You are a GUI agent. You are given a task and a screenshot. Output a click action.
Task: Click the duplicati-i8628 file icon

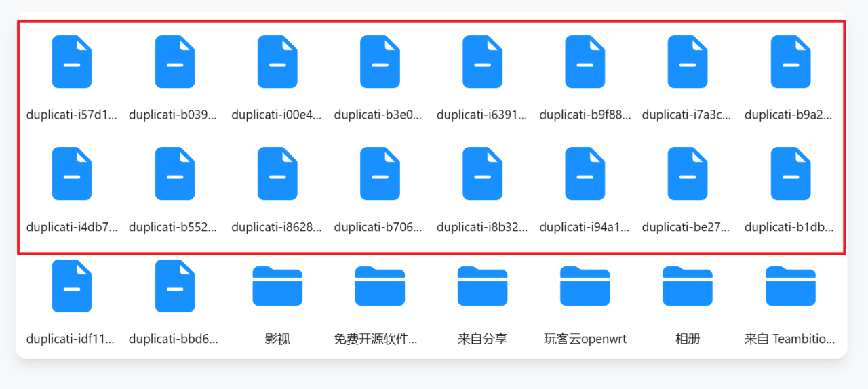click(x=277, y=173)
